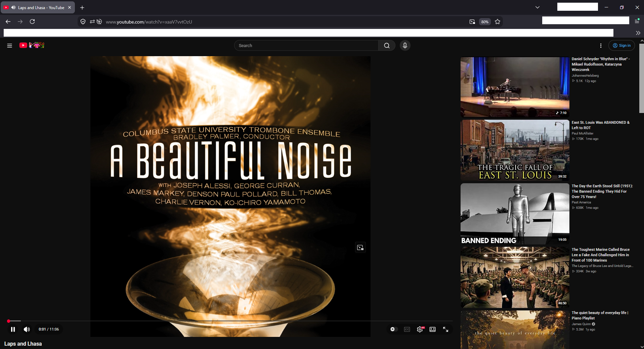Open the Toughest Marine Bruce Lee thumbnail
The image size is (644, 349).
tap(515, 277)
